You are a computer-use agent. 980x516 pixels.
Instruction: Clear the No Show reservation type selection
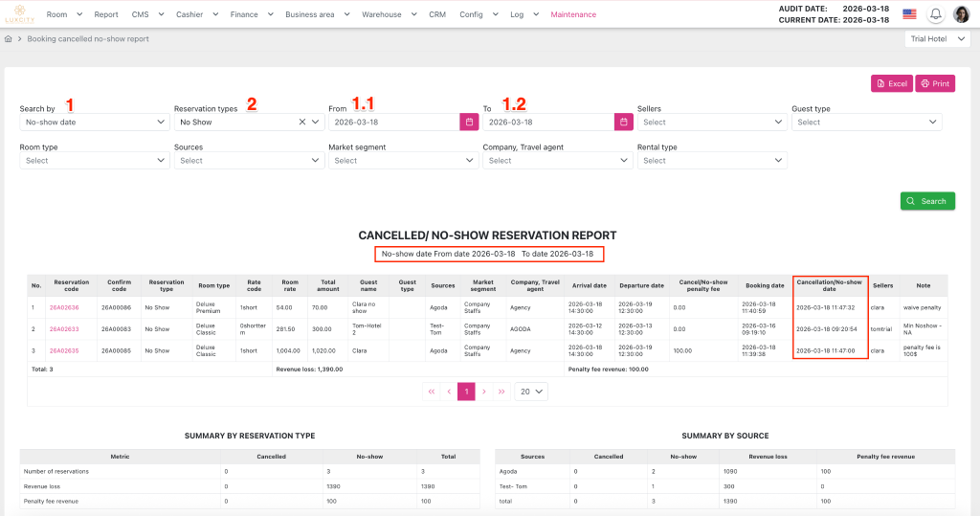pos(301,123)
